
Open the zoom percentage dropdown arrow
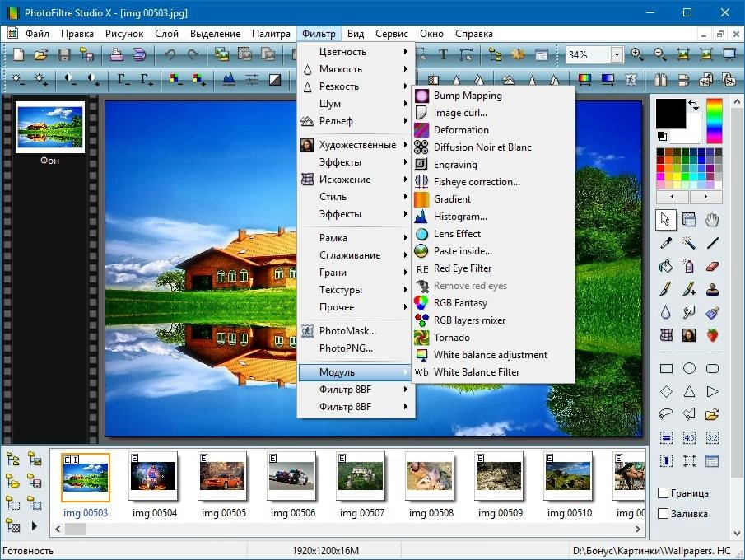point(617,54)
